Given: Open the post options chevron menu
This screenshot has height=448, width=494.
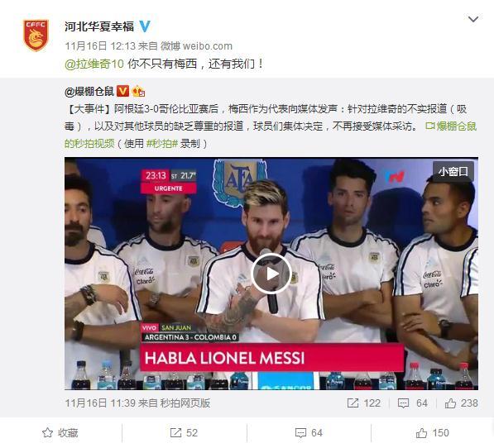Looking at the screenshot, I should coord(472,19).
